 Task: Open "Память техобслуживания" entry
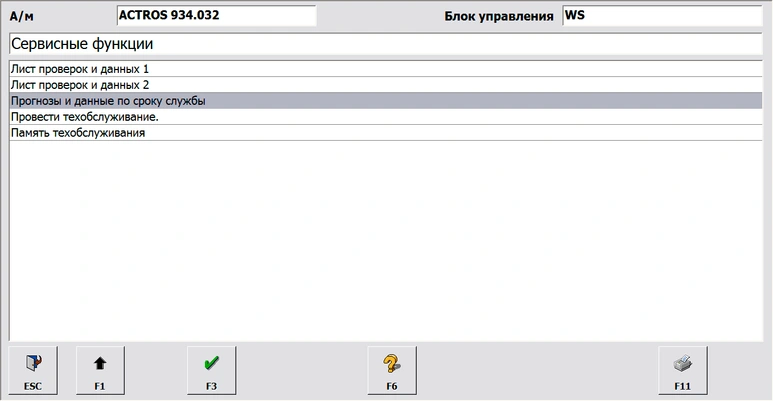point(77,133)
